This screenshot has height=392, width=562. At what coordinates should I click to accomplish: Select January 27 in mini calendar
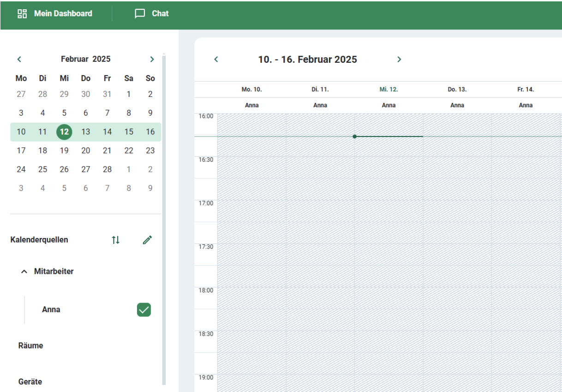click(21, 94)
